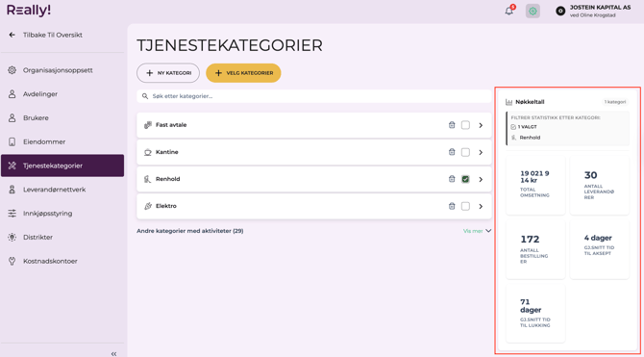Click the Velg kategorier button
644x357 pixels.
(243, 73)
